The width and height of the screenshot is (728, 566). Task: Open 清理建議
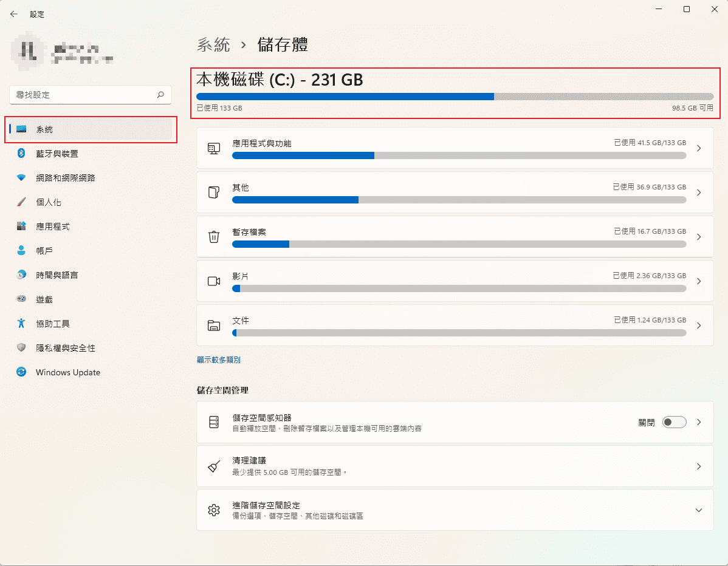[455, 466]
